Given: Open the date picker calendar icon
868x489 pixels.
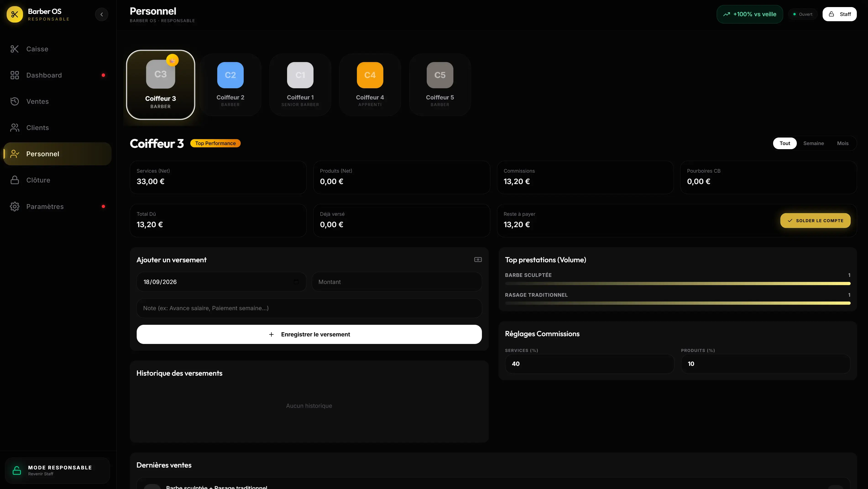Looking at the screenshot, I should pos(296,282).
